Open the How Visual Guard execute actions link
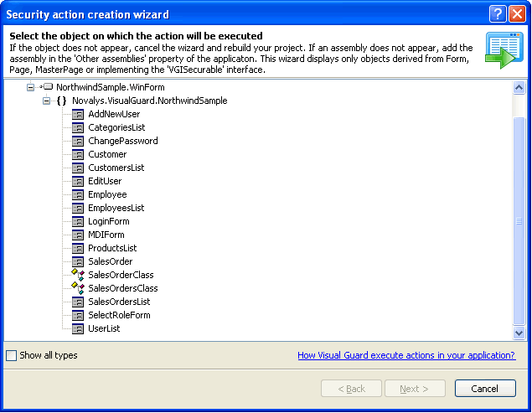The height and width of the screenshot is (413, 532). pyautogui.click(x=406, y=355)
